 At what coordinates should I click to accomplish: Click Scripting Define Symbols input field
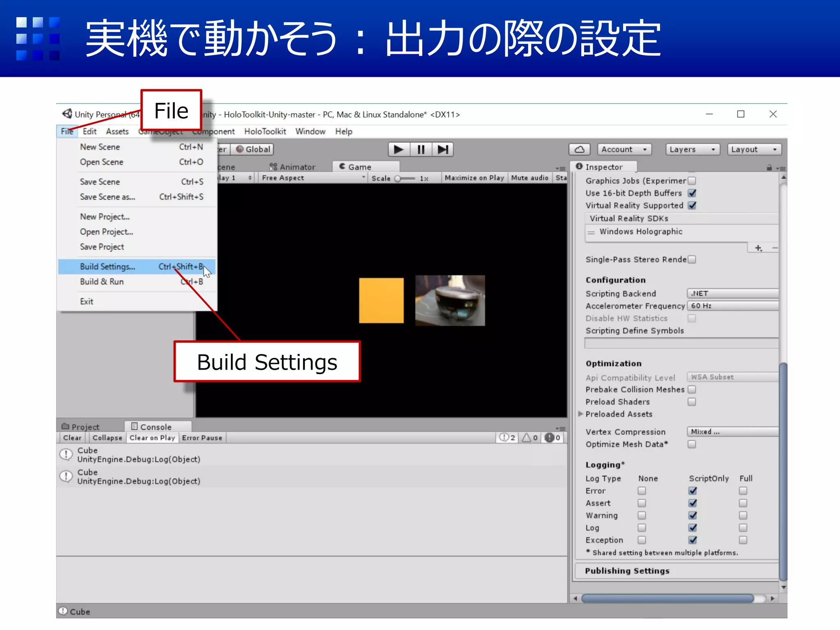[681, 343]
